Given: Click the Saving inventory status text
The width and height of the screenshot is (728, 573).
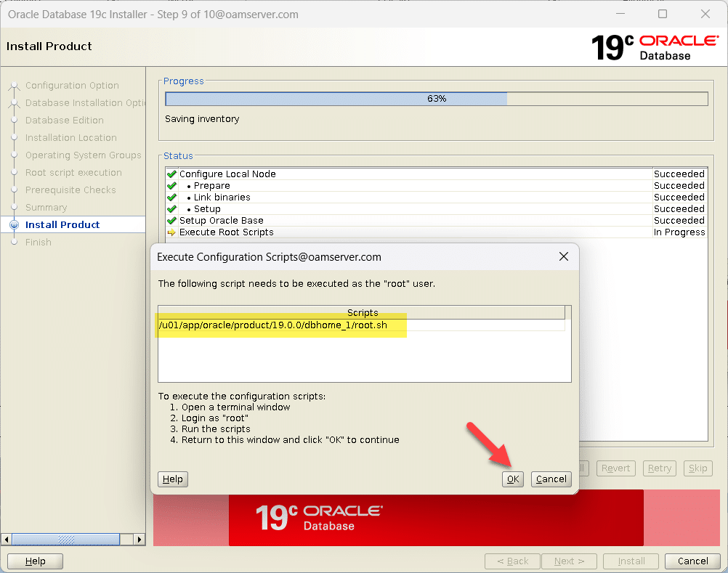Looking at the screenshot, I should tap(202, 119).
